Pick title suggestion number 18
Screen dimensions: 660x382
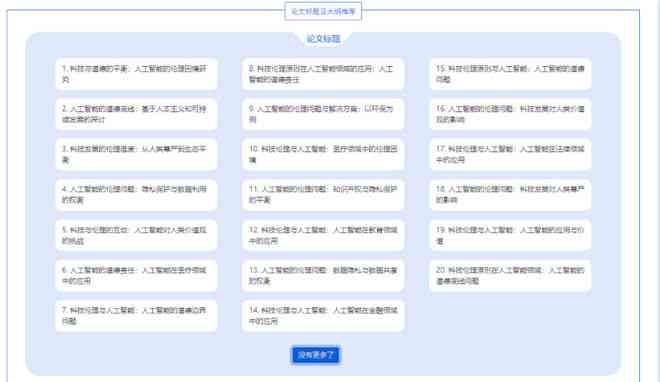click(x=510, y=195)
